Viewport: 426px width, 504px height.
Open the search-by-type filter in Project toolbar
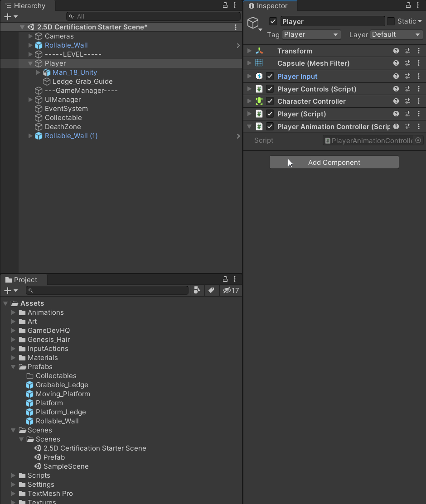[x=197, y=290]
